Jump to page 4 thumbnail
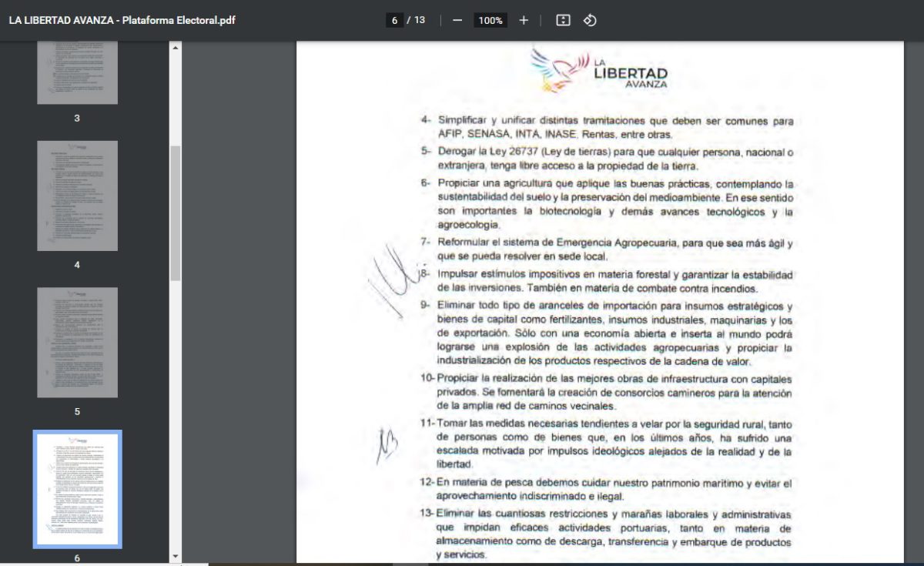 click(x=77, y=196)
